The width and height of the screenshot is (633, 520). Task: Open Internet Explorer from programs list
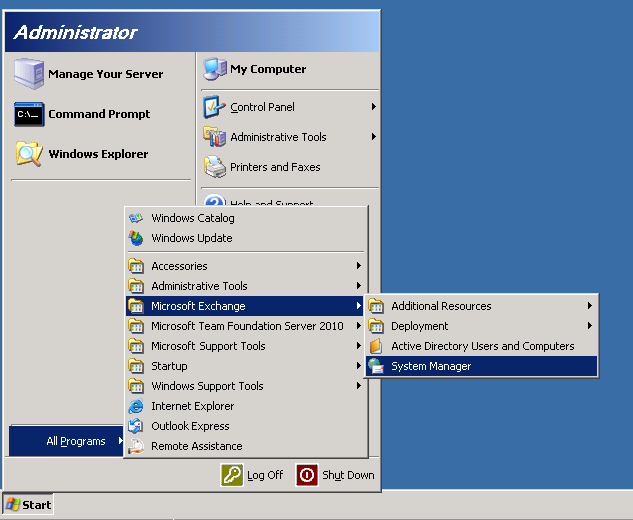(245, 406)
